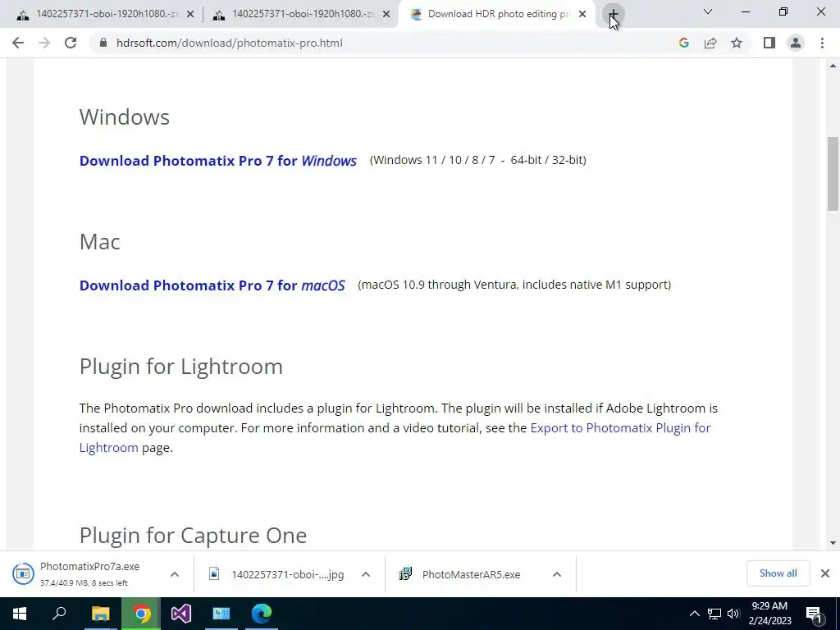The height and width of the screenshot is (630, 840).
Task: Open the tab search dropdown arrow
Action: coord(708,11)
